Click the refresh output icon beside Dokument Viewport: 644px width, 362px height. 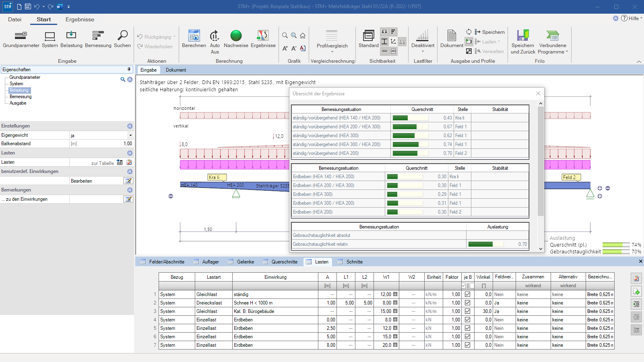tap(469, 32)
